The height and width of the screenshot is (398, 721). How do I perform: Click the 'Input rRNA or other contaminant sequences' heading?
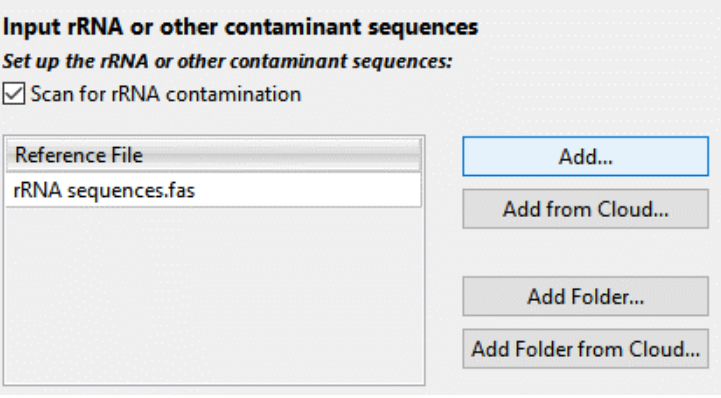pos(240,27)
